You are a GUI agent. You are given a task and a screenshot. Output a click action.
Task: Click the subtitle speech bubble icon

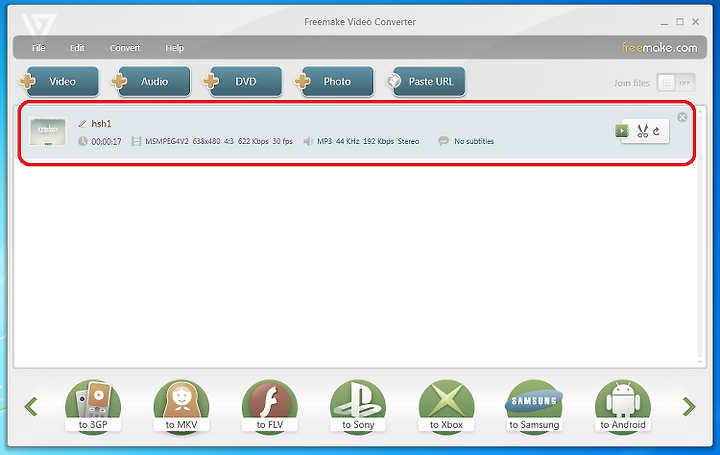pos(443,141)
